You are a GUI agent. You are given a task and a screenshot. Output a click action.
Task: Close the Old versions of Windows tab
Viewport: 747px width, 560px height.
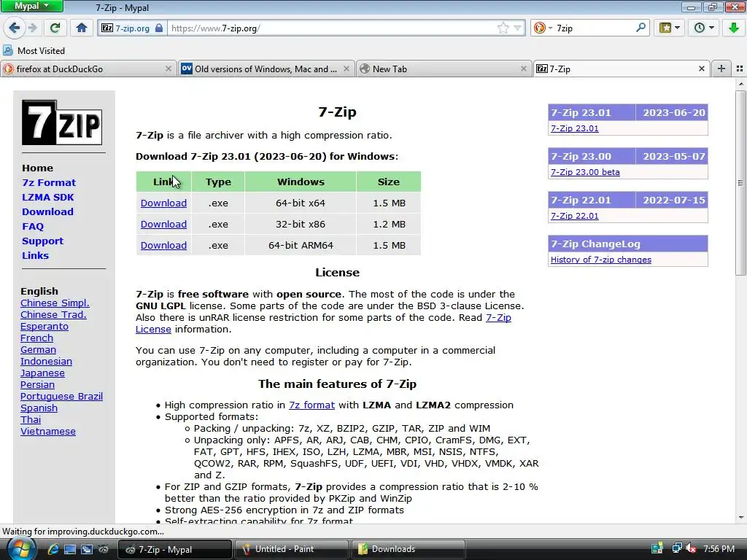pos(347,69)
